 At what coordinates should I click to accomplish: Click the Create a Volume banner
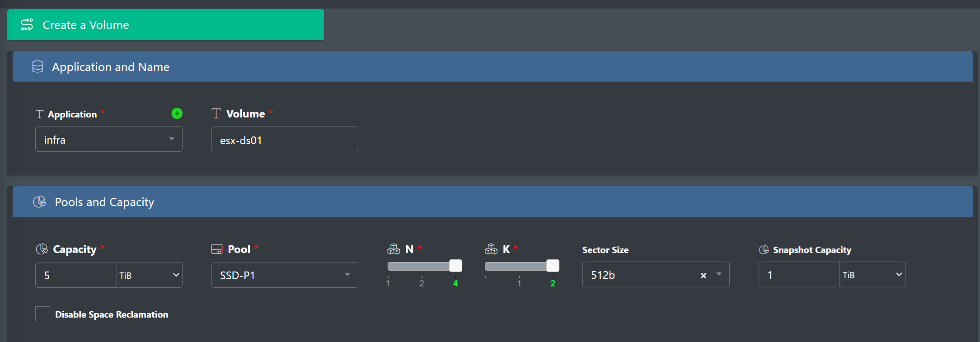pyautogui.click(x=165, y=25)
